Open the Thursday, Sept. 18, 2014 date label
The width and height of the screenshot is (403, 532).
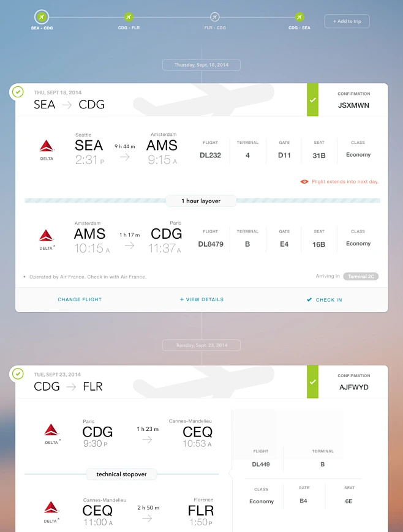201,64
